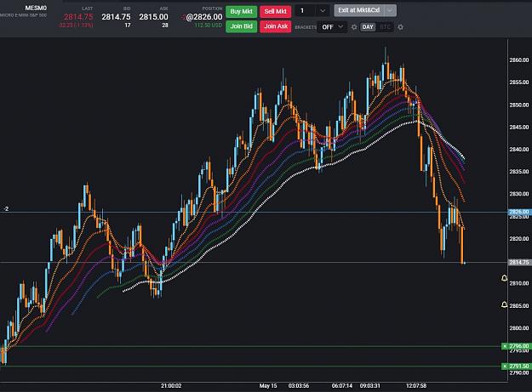Remove the 2791.50 order line marker

point(505,366)
